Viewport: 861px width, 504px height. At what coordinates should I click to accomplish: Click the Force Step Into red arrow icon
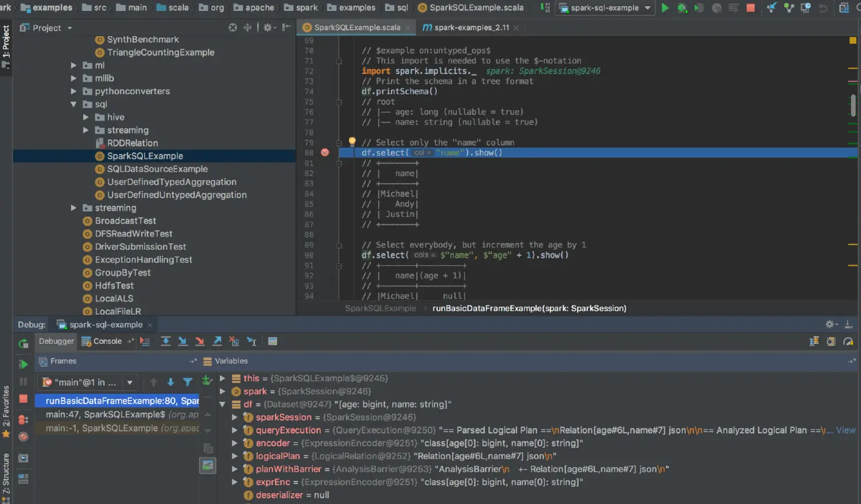(x=200, y=342)
